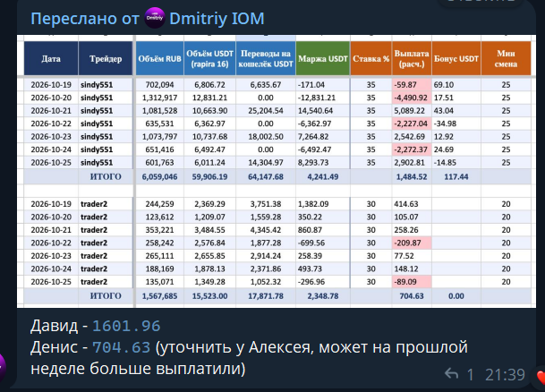
Task: Click the 'Переводы на кошелёк USDT' header
Action: pyautogui.click(x=266, y=58)
